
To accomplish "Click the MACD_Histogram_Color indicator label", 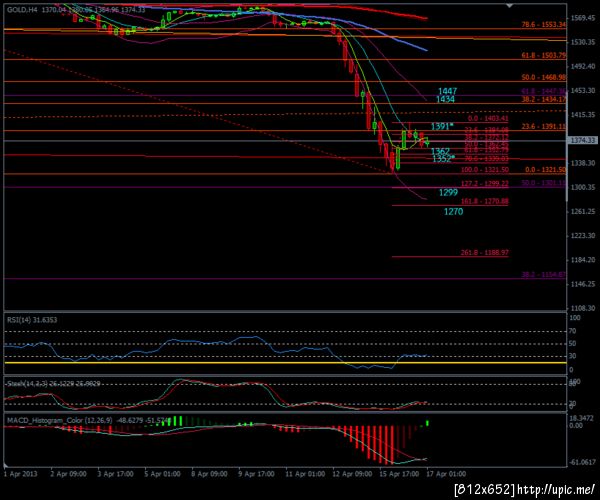I will click(59, 420).
